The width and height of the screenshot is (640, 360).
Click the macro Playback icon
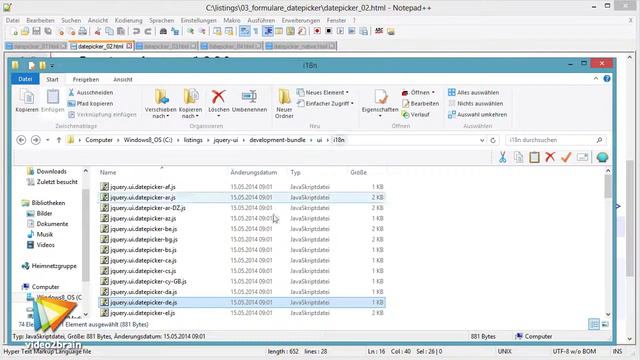340,31
